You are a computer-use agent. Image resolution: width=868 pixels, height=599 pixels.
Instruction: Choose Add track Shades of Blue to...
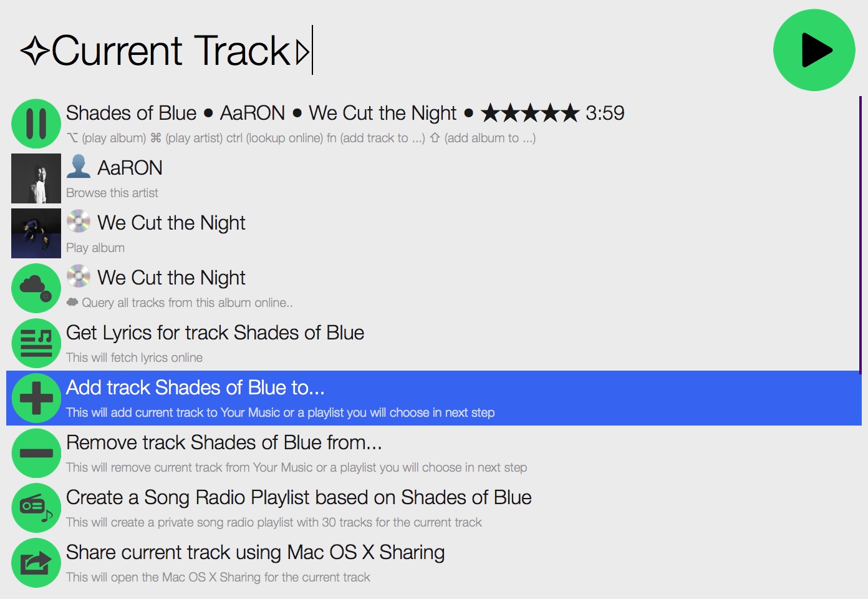click(434, 398)
